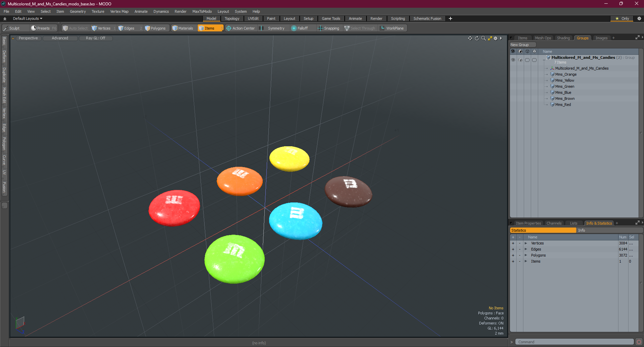The height and width of the screenshot is (347, 644).
Task: Add a new layout tab with plus
Action: (450, 18)
